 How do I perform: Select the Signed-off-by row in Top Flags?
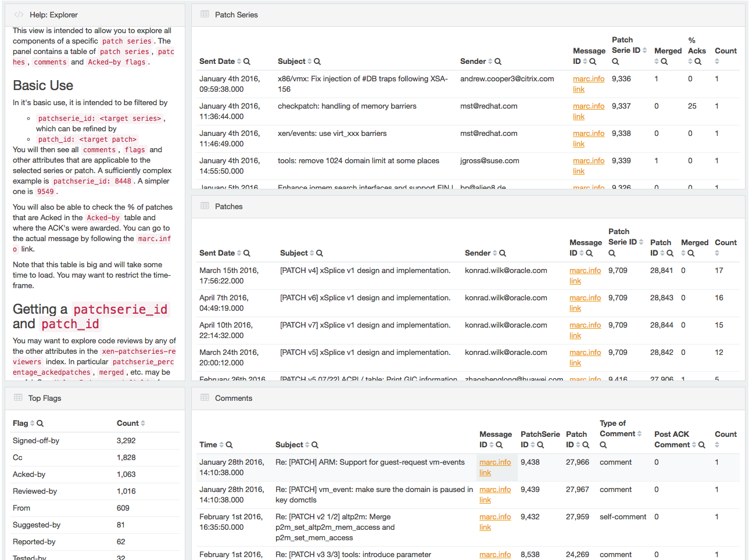tap(36, 441)
